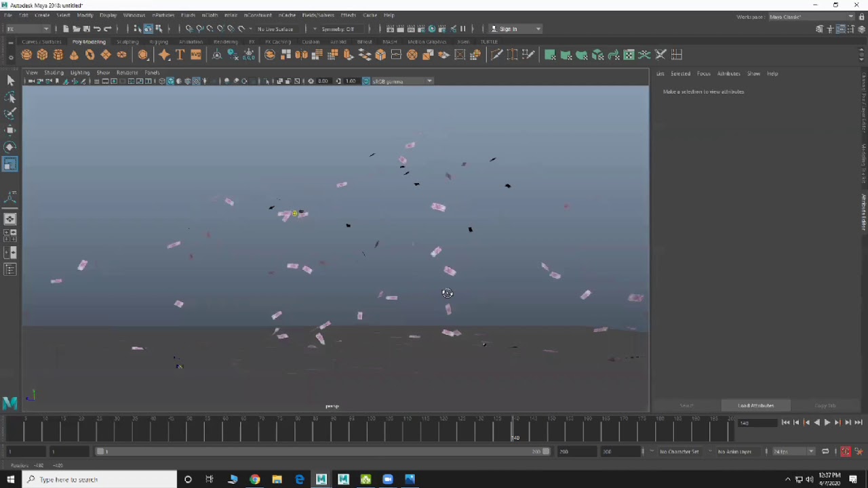Create a polygon cube from shelf
The image size is (868, 488).
pos(42,55)
